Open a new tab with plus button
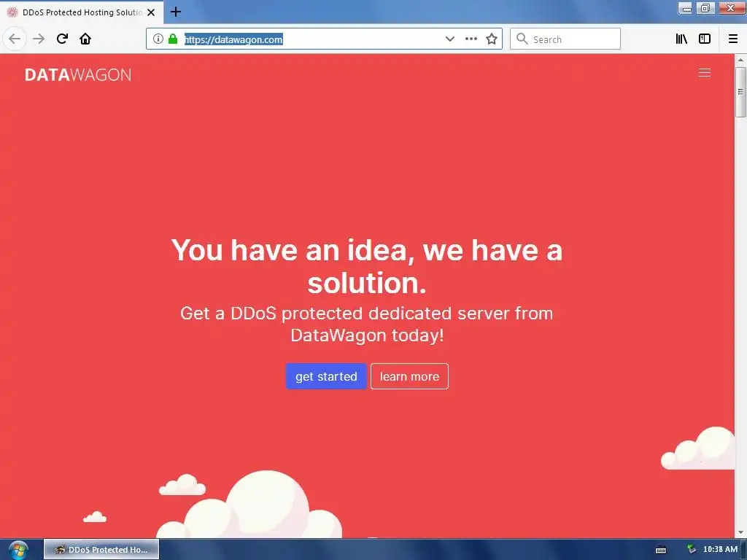The height and width of the screenshot is (560, 747). click(176, 12)
